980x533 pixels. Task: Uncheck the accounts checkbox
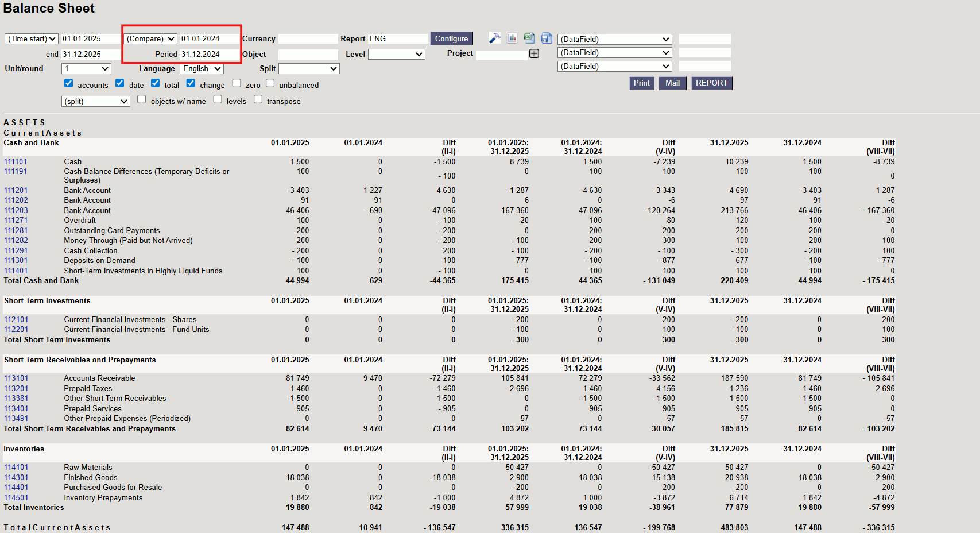(x=69, y=83)
